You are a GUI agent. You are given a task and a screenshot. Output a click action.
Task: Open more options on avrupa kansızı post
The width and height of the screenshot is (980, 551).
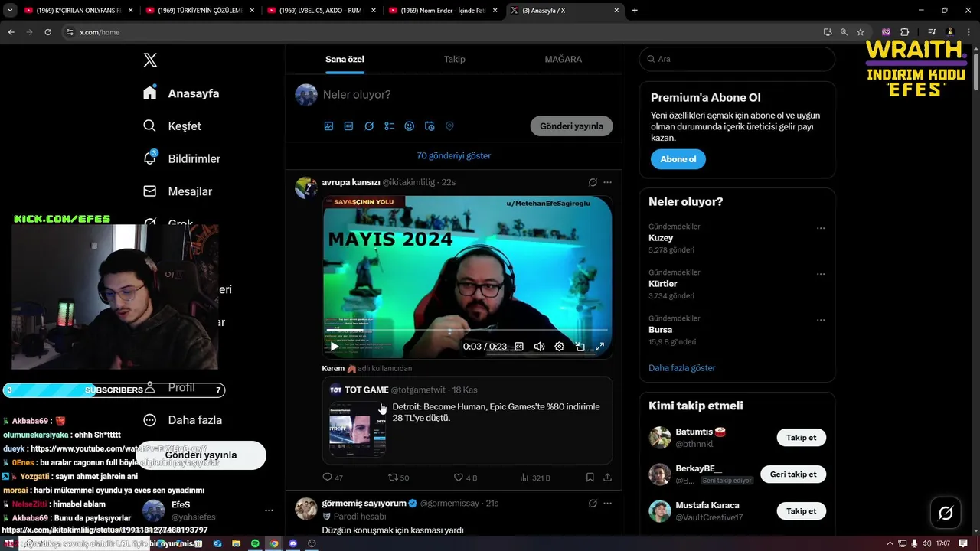coord(608,182)
